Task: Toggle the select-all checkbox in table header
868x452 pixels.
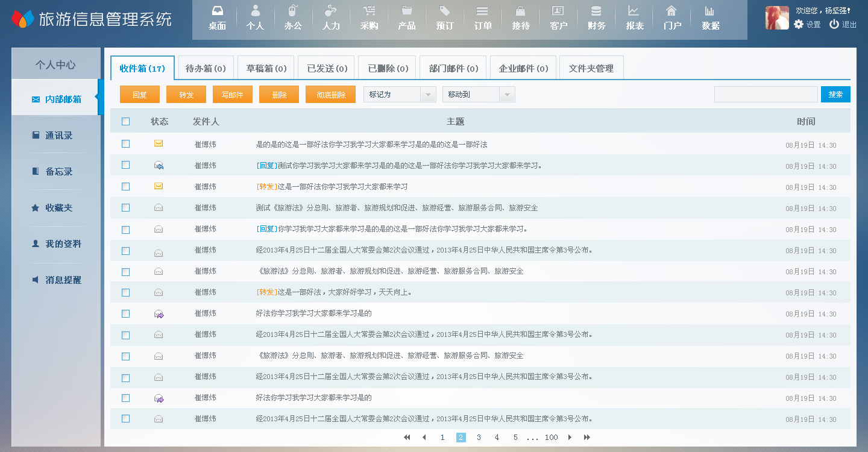Action: (x=125, y=121)
